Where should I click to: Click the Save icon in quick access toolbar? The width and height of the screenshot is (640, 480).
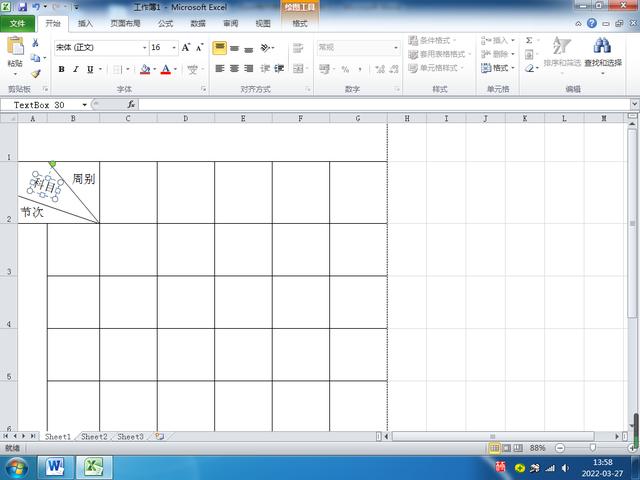22,7
